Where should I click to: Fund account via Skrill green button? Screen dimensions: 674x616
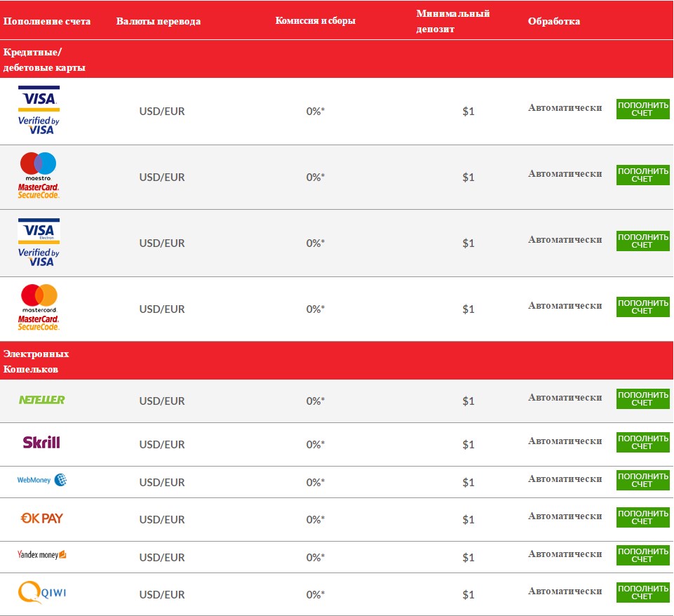pyautogui.click(x=642, y=442)
